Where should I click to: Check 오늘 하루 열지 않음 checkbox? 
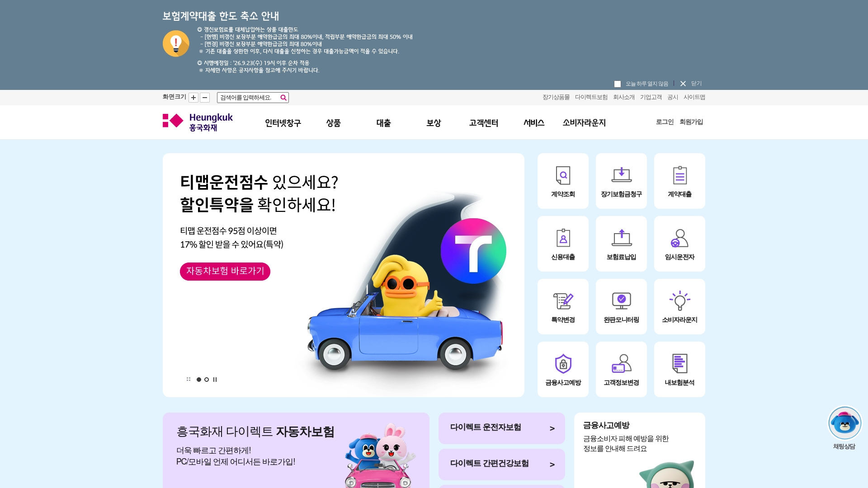pyautogui.click(x=618, y=84)
